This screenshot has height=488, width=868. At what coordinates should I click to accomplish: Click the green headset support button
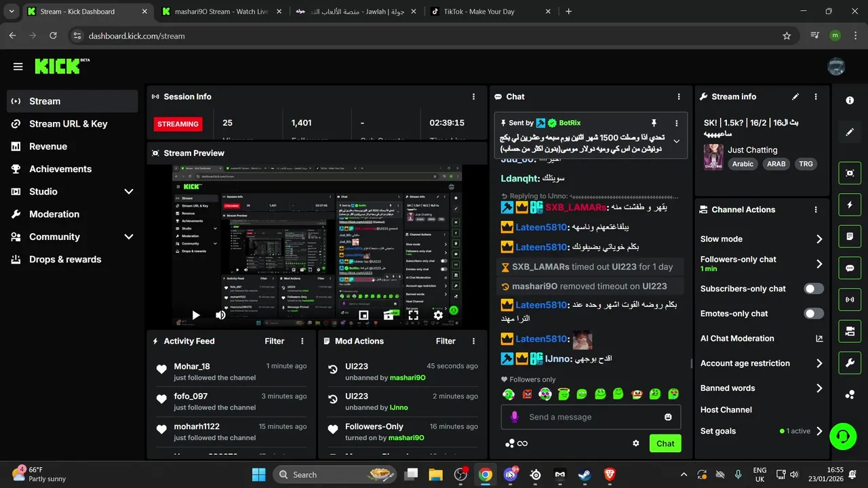point(843,436)
